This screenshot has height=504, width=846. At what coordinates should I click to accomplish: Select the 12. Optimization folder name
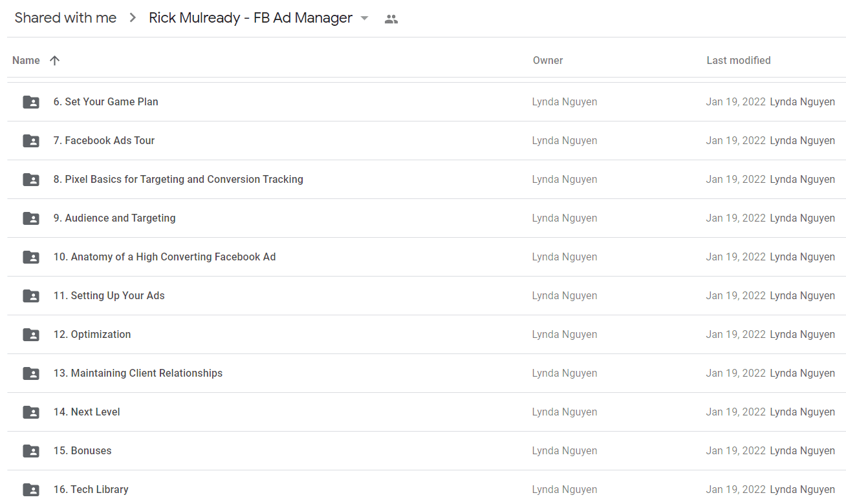tap(92, 334)
